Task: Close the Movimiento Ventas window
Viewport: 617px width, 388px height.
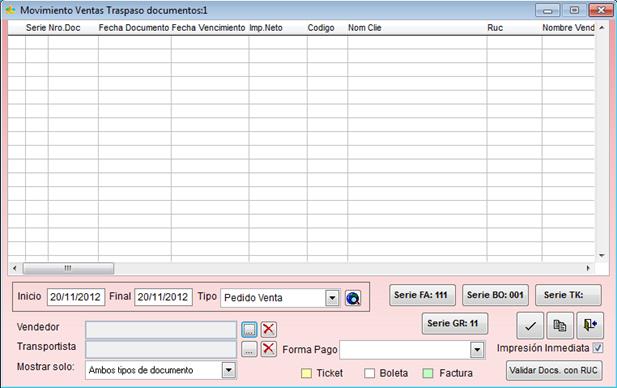Action: pos(601,10)
